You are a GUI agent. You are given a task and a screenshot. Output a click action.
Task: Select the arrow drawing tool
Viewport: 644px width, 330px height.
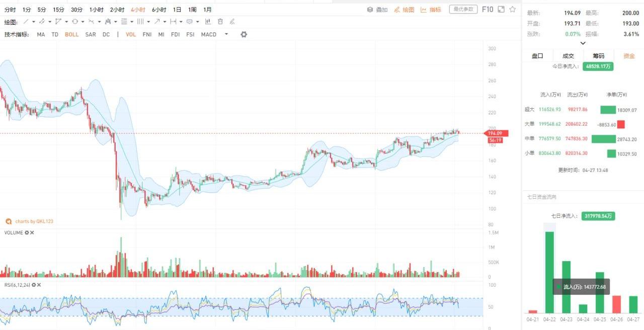click(157, 22)
